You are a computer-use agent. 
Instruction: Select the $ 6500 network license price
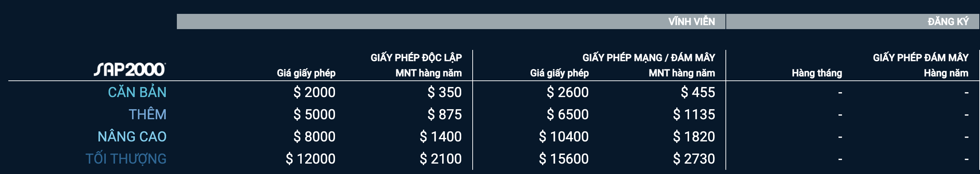coord(568,114)
